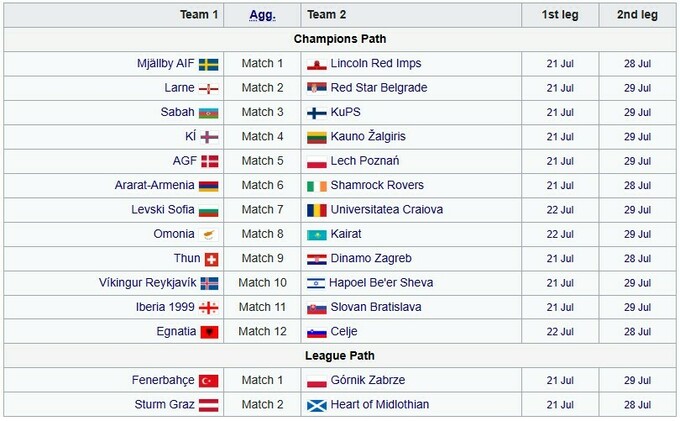Open the Ararat-Armenia team link
This screenshot has height=421, width=680.
tap(154, 185)
